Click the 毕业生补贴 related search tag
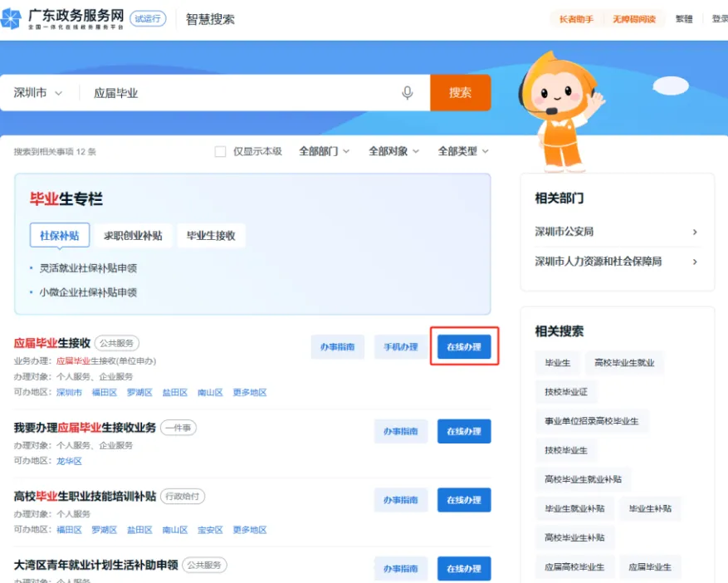This screenshot has height=583, width=728. tap(651, 509)
